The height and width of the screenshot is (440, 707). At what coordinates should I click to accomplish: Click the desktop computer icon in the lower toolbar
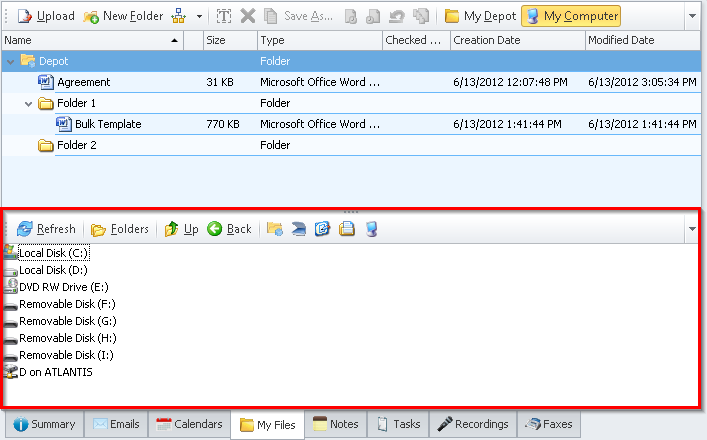[x=371, y=229]
